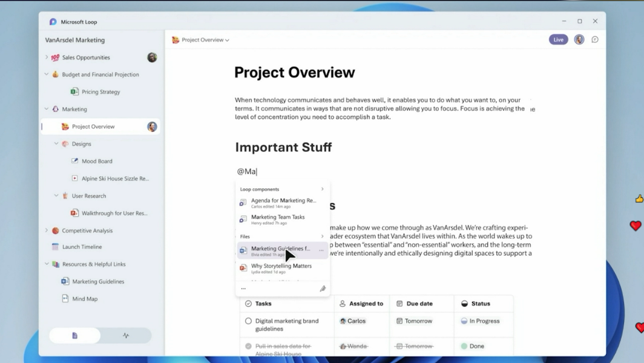Click the Status column header
Viewport: 644px width, 363px height.
[x=484, y=304]
